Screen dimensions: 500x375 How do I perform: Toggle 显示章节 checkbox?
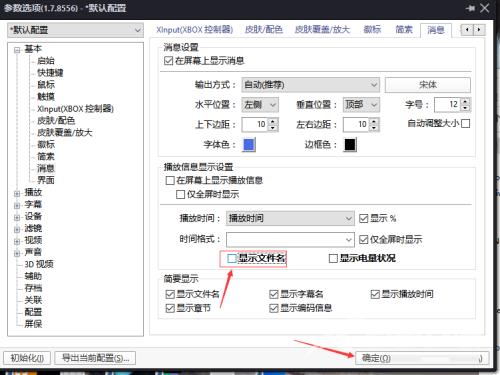[170, 308]
